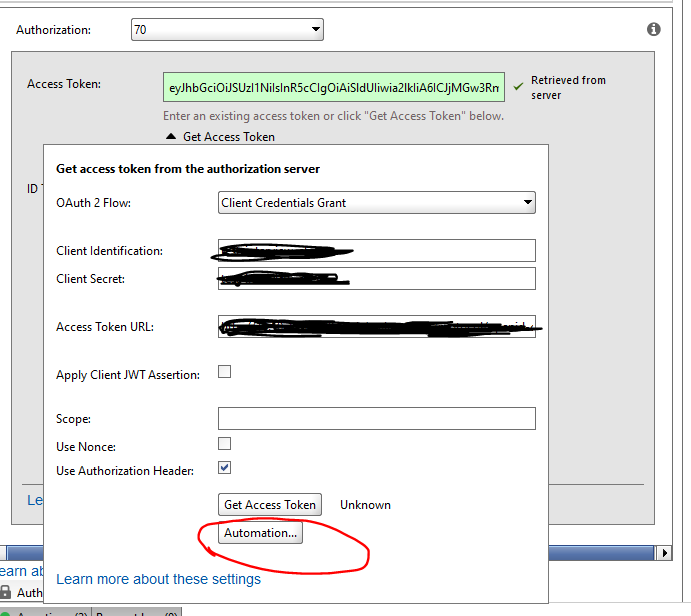Screen dimensions: 691x616
Task: Open the Authorization profile dropdown
Action: (227, 30)
